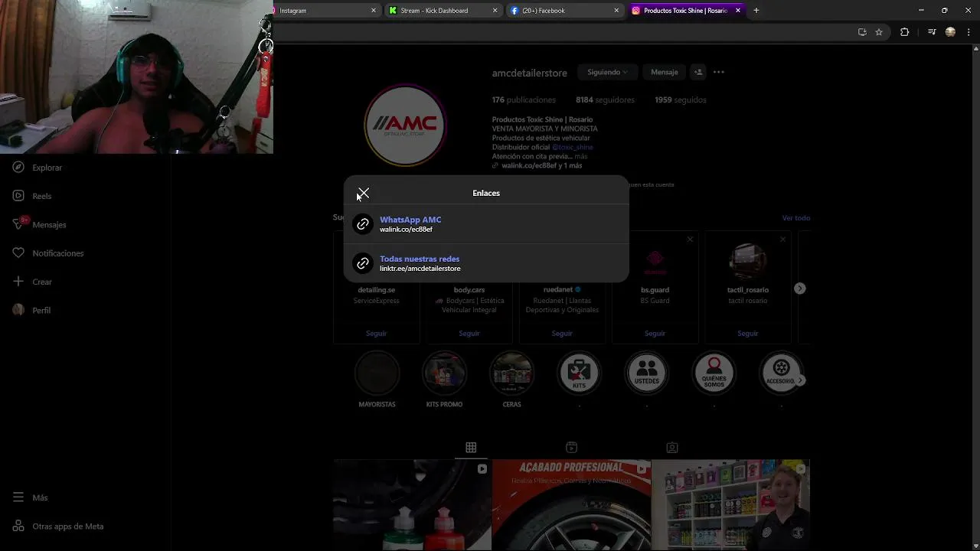Open a new browser tab
Viewport: 980px width, 551px height.
(756, 11)
